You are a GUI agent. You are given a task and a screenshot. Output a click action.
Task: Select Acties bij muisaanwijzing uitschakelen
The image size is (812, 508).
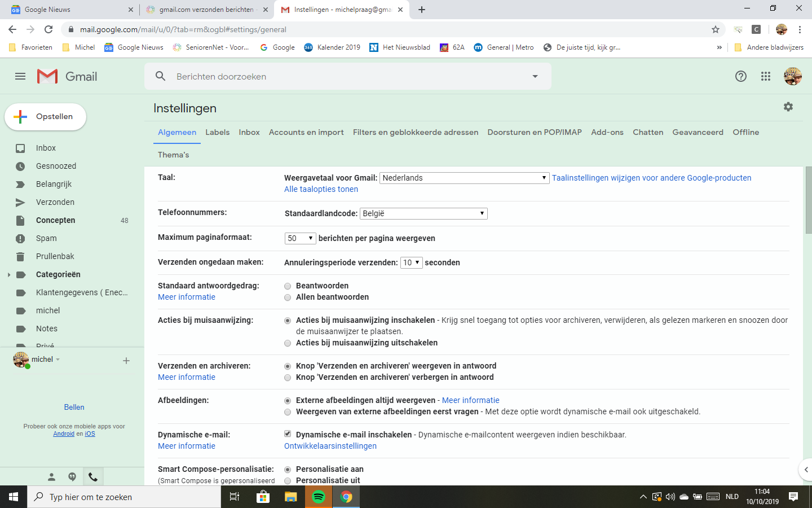pos(288,343)
